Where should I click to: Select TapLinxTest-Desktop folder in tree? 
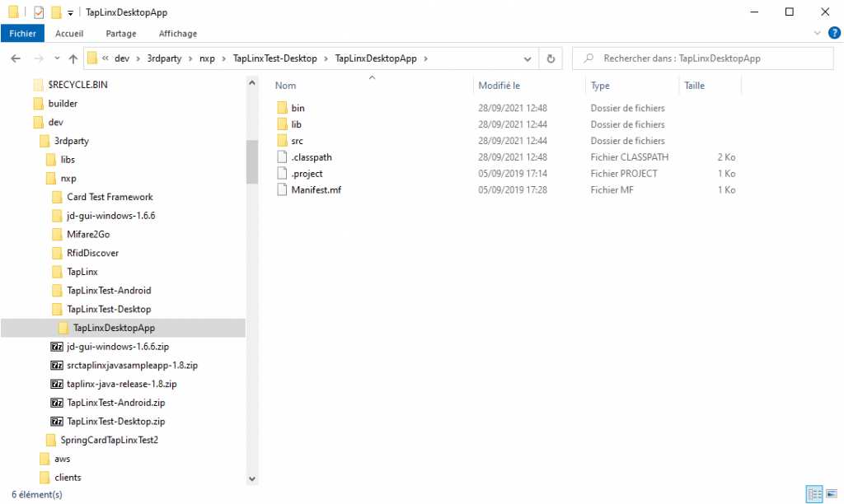pyautogui.click(x=109, y=310)
